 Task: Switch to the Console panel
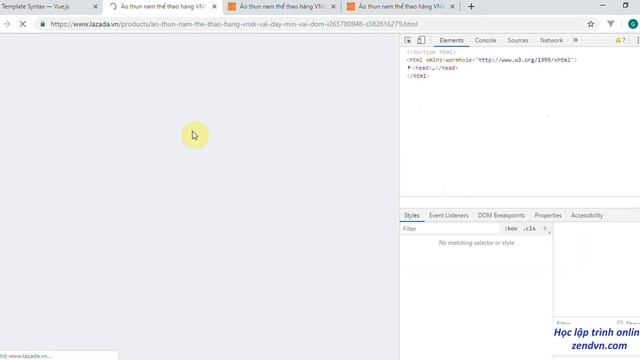(x=485, y=40)
